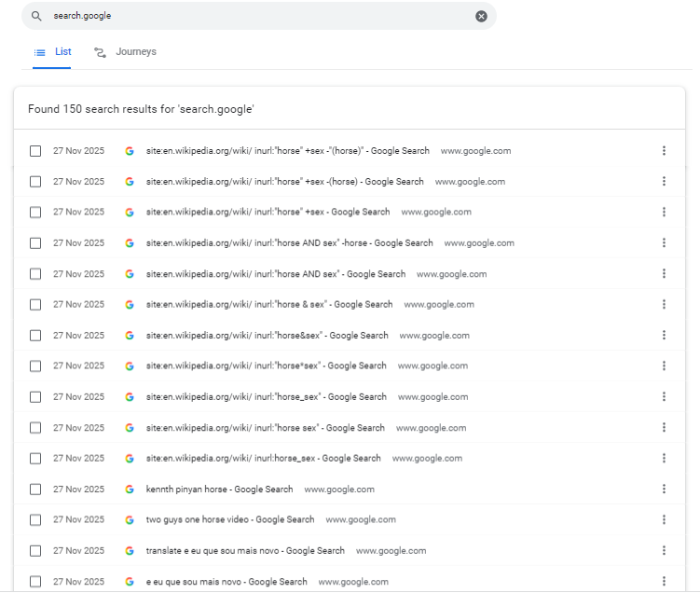Open actions menu for 'horse AND sex" -horse'

tap(664, 242)
